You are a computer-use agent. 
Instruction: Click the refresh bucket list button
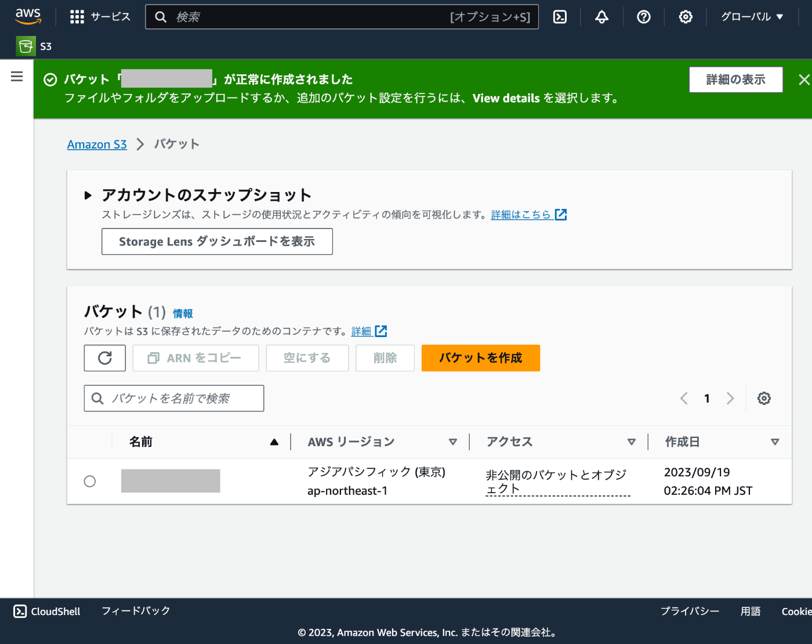[105, 358]
